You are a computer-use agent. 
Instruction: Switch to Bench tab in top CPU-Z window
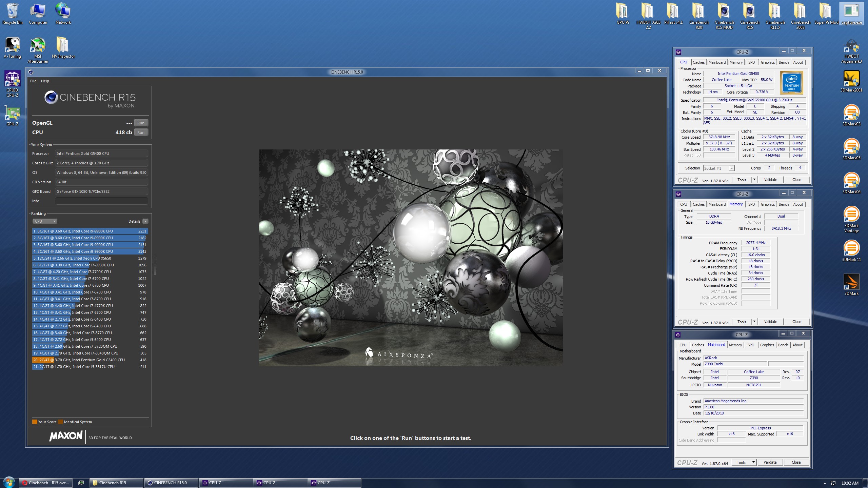[784, 62]
